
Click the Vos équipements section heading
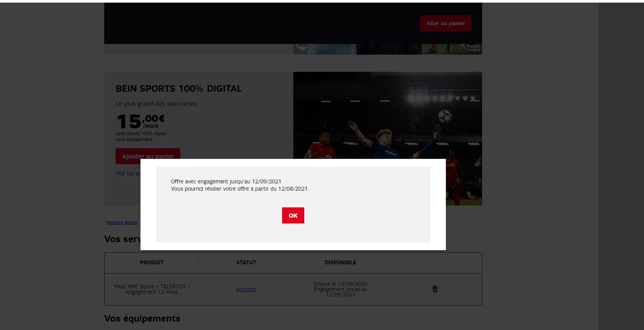142,319
